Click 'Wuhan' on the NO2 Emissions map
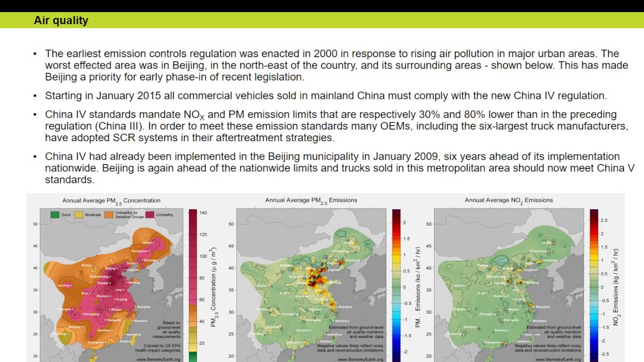 coord(514,309)
